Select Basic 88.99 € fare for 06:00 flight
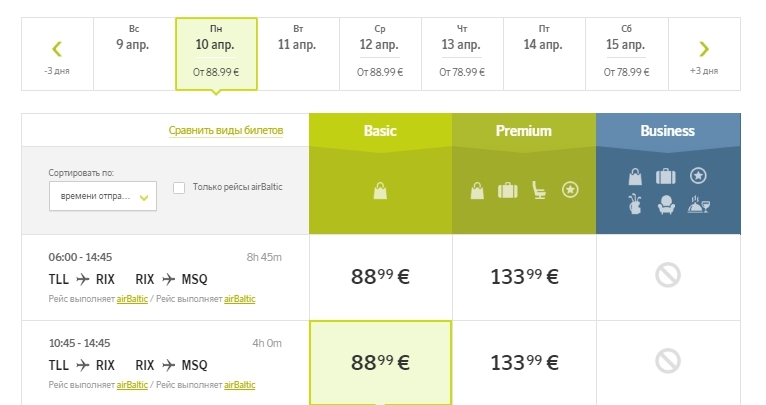The height and width of the screenshot is (405, 766). (x=380, y=277)
